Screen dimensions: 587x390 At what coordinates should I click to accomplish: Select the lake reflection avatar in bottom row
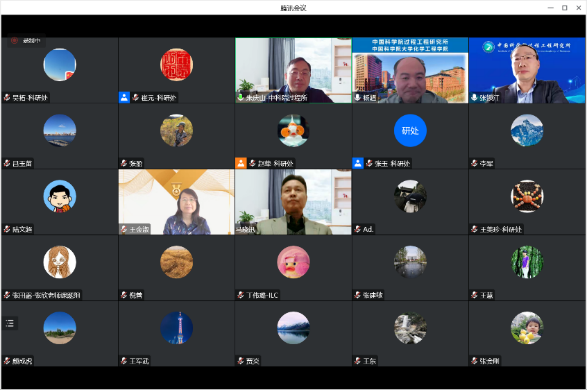point(294,328)
